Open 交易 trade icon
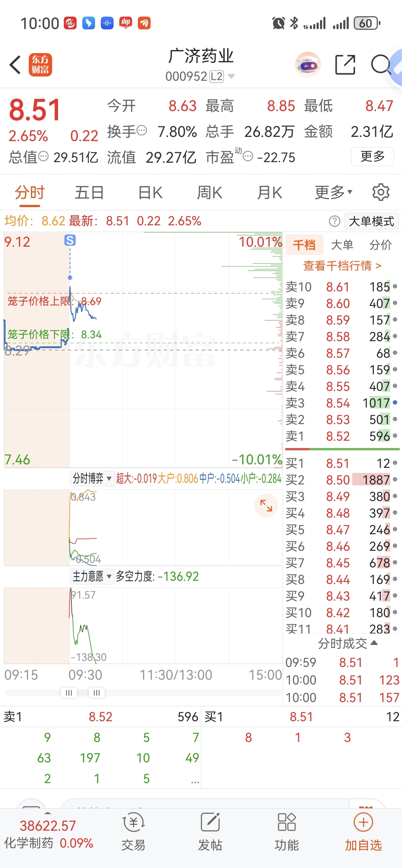Image resolution: width=402 pixels, height=868 pixels. click(x=133, y=831)
